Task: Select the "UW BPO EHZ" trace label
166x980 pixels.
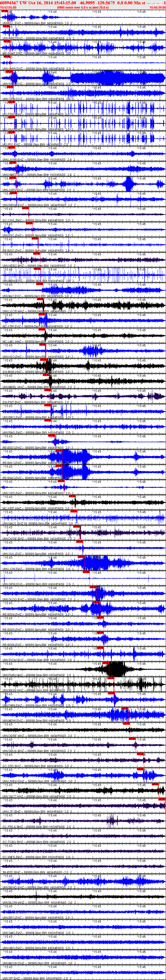Action: point(38,918)
